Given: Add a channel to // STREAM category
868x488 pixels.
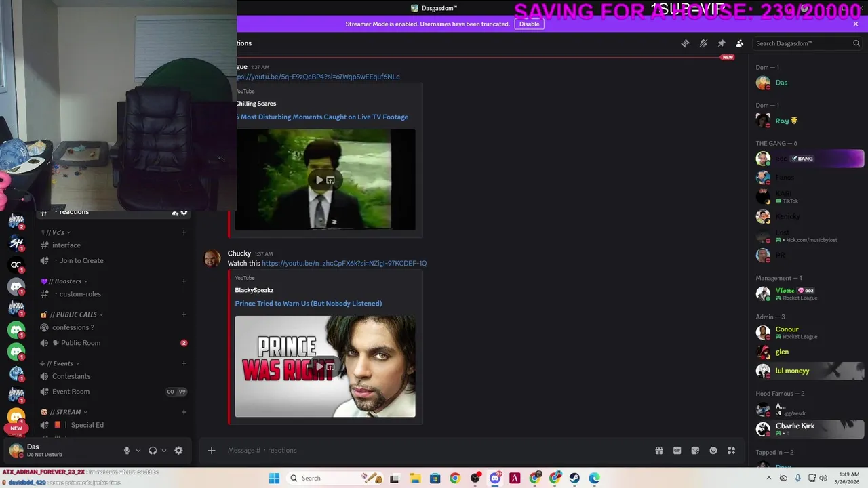Looking at the screenshot, I should tap(184, 412).
